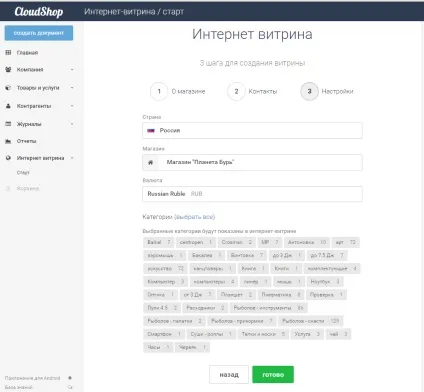This screenshot has width=424, height=392.
Task: Toggle the Расходники category tag
Action: [205, 308]
